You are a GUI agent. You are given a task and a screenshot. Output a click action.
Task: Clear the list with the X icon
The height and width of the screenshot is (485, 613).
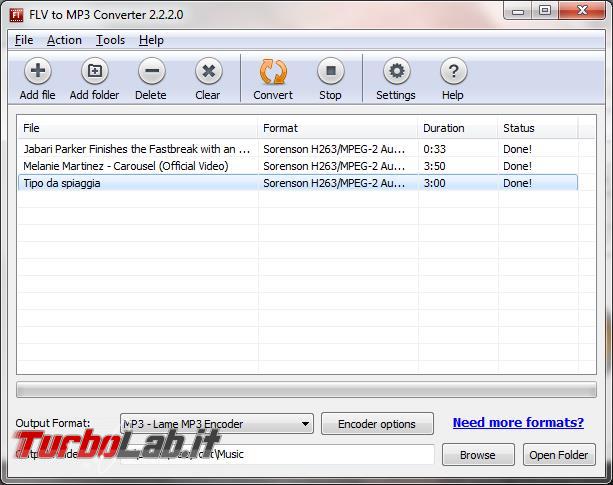click(x=209, y=71)
